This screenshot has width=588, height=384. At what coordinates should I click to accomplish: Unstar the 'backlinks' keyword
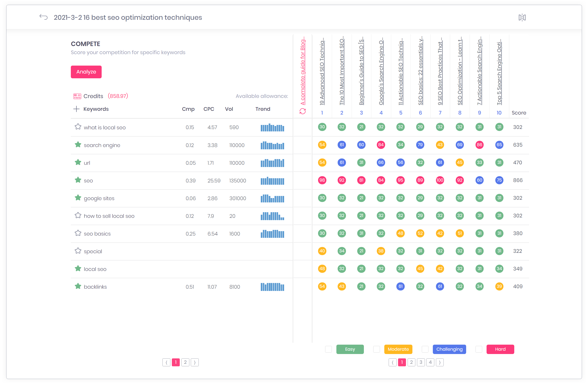tap(78, 286)
